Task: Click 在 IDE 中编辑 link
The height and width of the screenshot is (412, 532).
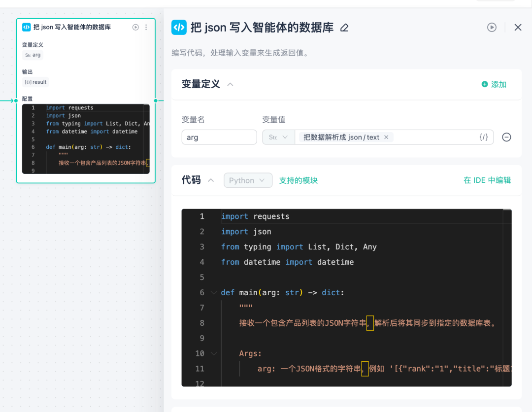Action: coord(487,180)
